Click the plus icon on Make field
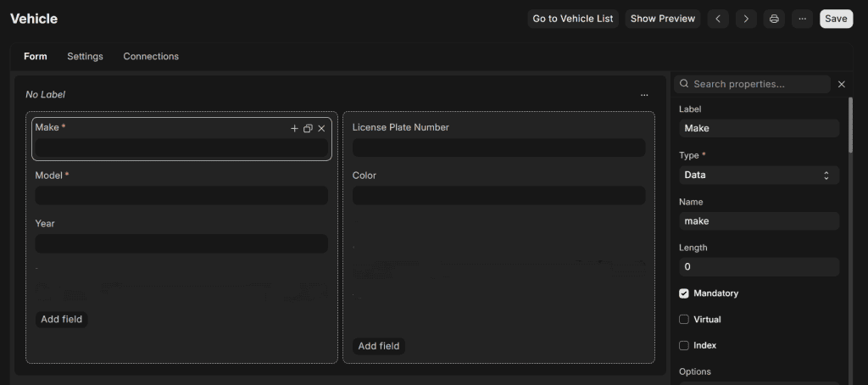This screenshot has width=868, height=385. click(x=294, y=128)
